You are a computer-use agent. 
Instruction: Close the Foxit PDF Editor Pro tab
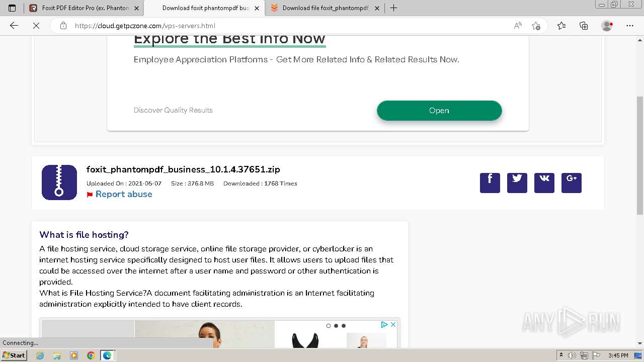coord(136,8)
